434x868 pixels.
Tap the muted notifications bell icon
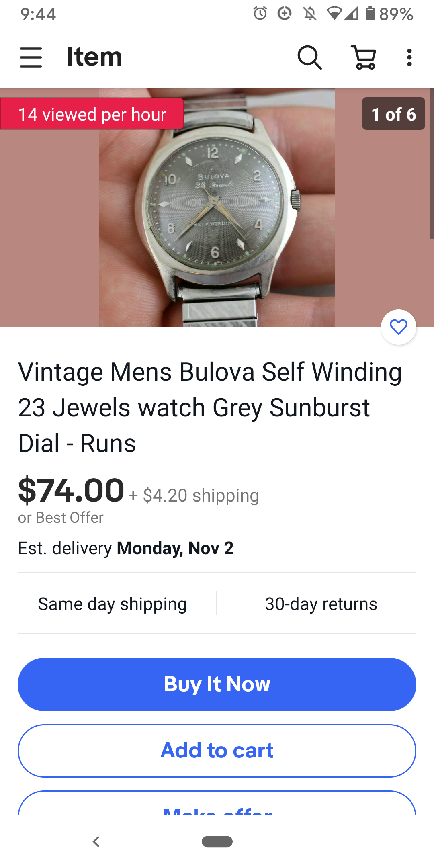tap(309, 14)
